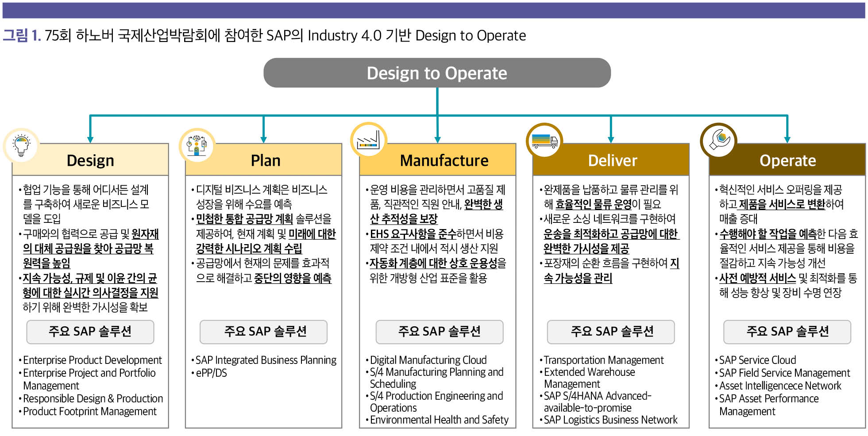This screenshot has width=868, height=436.
Task: Click the Deliver truck icon
Action: point(544,141)
